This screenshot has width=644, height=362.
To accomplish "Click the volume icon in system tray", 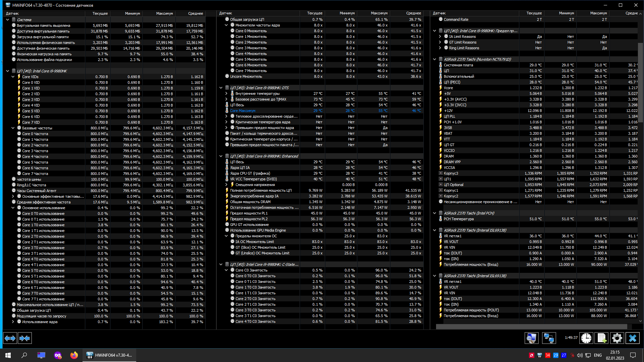I will (x=580, y=355).
